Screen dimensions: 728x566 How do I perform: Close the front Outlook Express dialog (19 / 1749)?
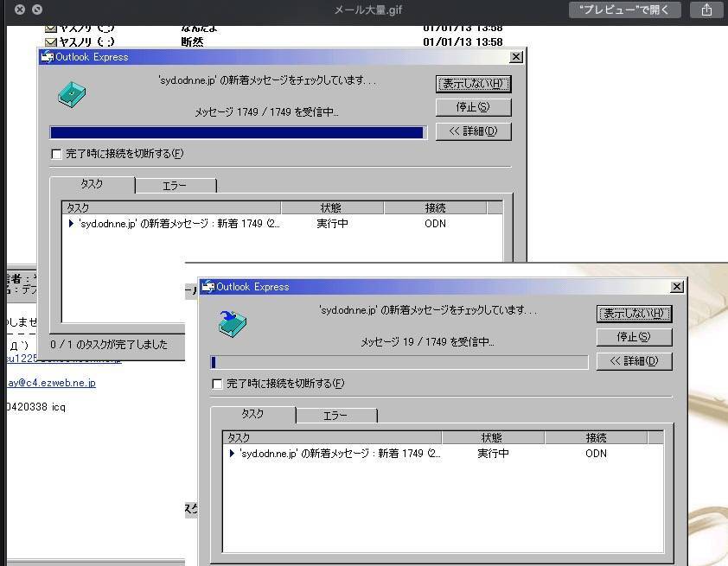point(677,287)
